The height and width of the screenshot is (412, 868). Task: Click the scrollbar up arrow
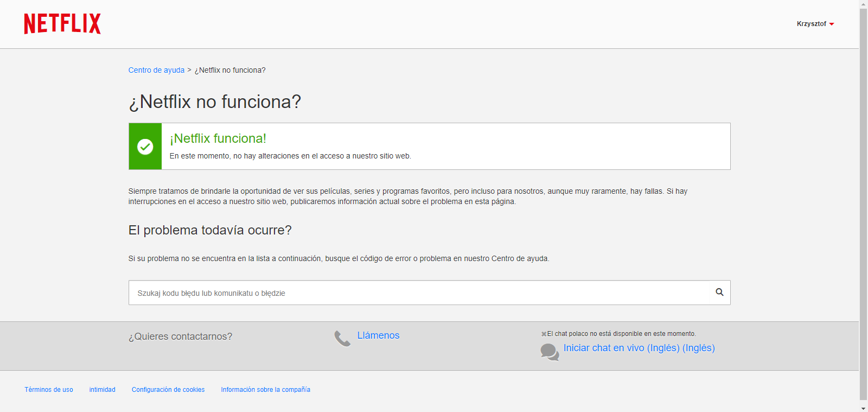(863, 4)
